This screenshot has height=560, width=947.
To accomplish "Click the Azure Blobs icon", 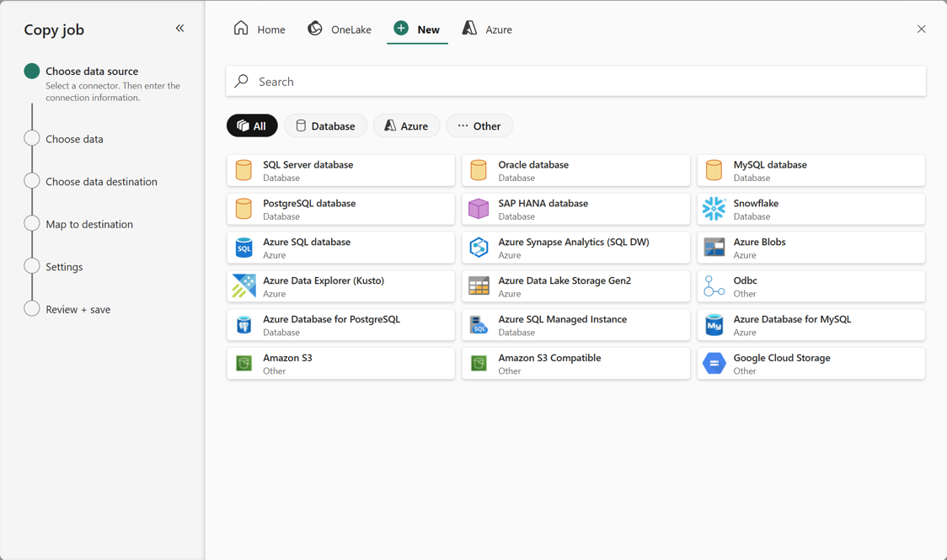I will (x=714, y=248).
